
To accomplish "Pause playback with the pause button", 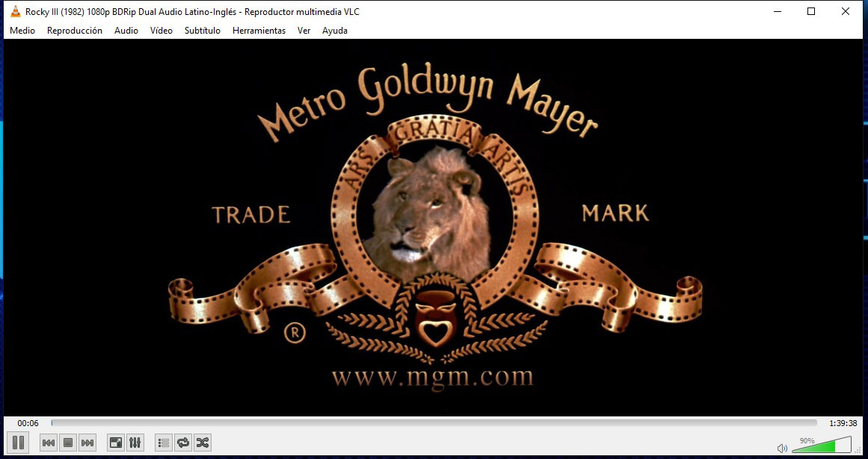I will 18,443.
